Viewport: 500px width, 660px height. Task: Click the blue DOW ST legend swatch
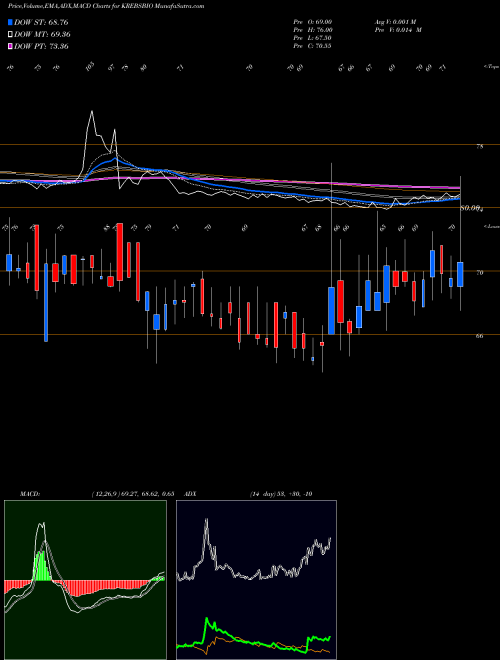point(10,22)
